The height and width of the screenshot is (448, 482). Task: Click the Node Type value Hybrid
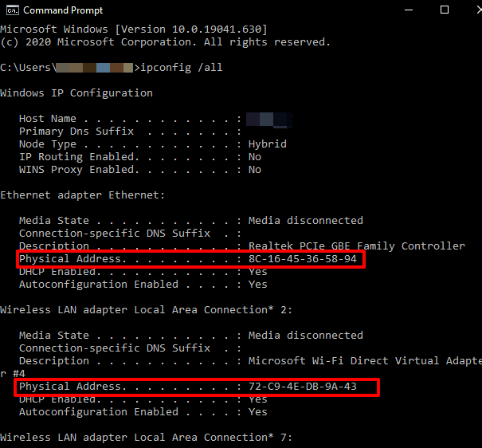point(267,144)
